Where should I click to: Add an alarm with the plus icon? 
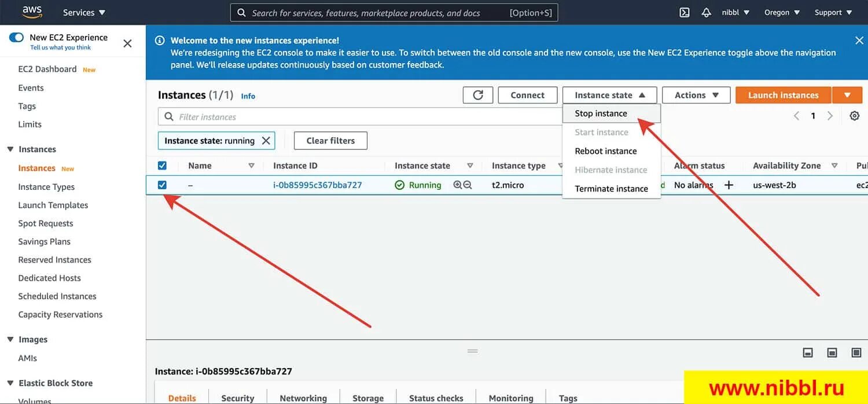coord(729,185)
